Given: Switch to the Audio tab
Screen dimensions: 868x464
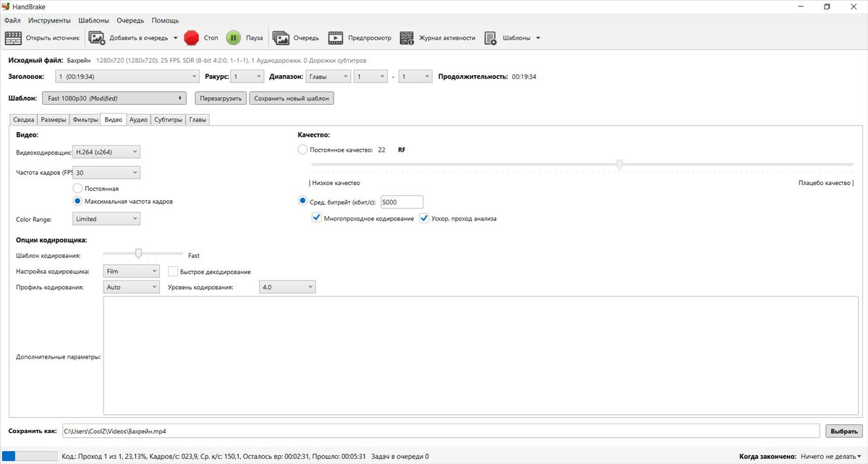Looking at the screenshot, I should (138, 120).
